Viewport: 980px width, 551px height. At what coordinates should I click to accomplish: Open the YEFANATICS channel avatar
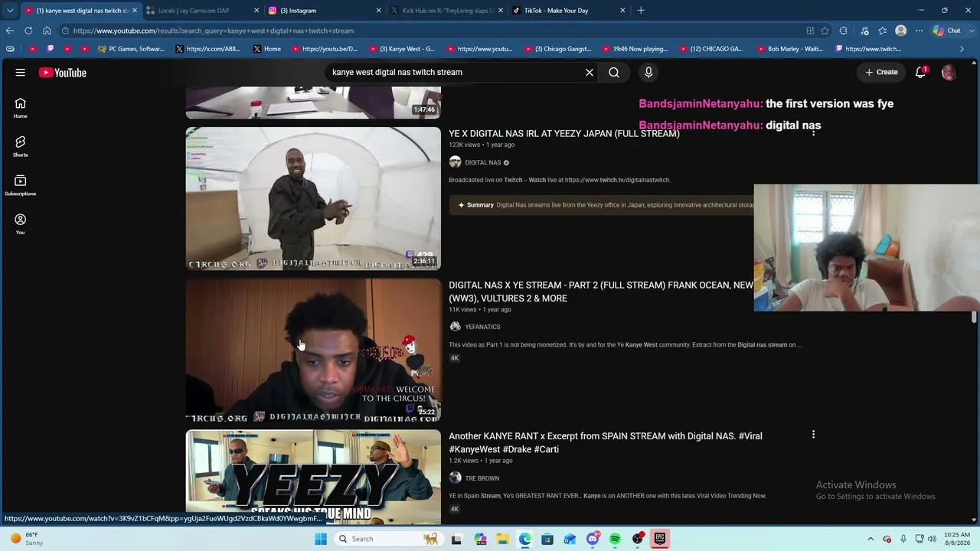click(x=455, y=327)
